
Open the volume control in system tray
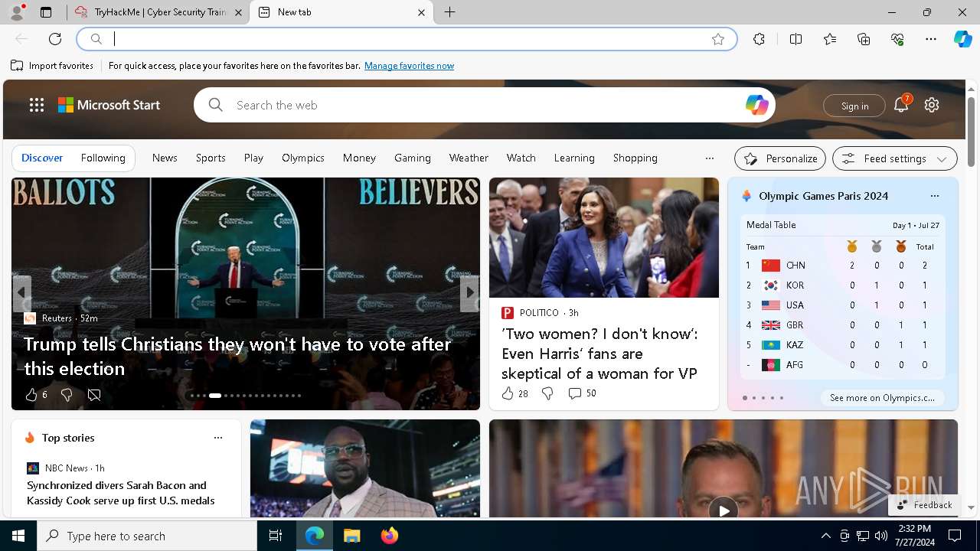tap(880, 536)
